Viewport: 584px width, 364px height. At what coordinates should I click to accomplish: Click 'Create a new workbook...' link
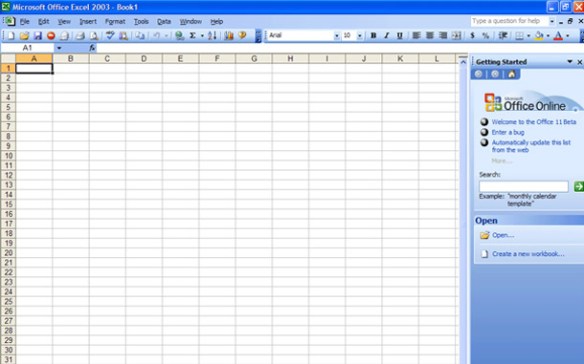coord(528,254)
